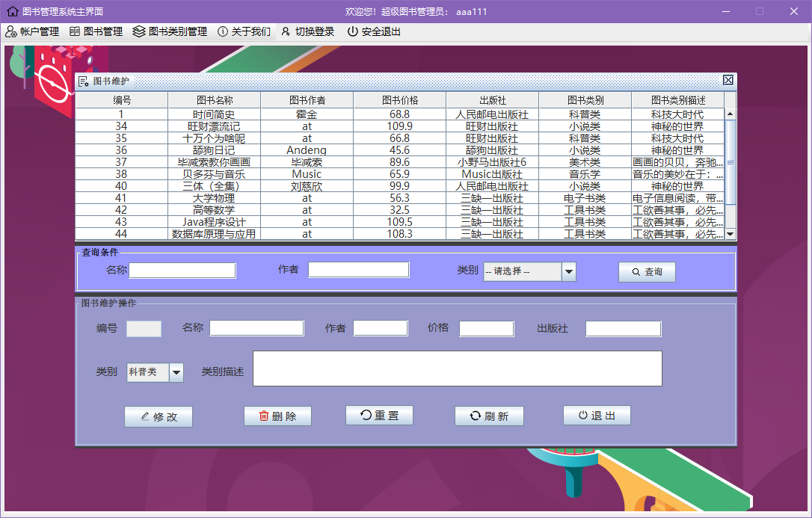Image resolution: width=812 pixels, height=518 pixels.
Task: Click the query 作者 input field
Action: tap(359, 270)
